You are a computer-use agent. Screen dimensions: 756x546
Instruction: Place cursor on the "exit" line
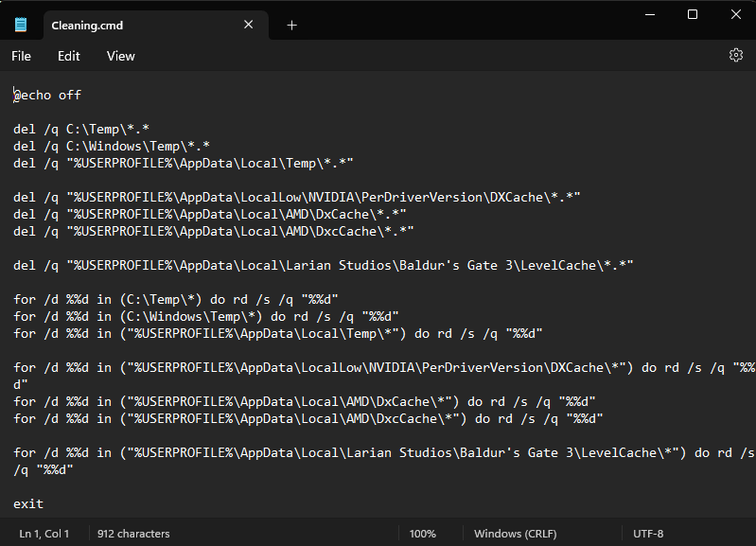click(x=28, y=503)
